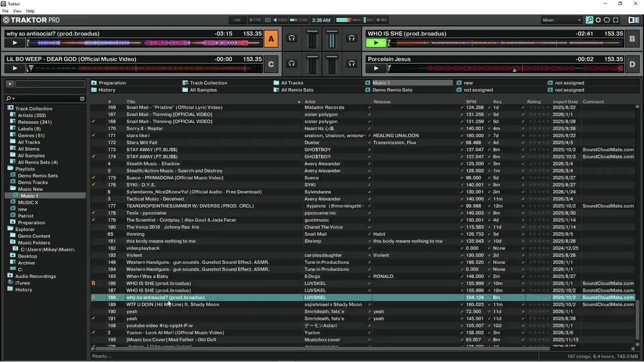
Task: Toggle headphone cue for deck D
Action: pyautogui.click(x=352, y=63)
